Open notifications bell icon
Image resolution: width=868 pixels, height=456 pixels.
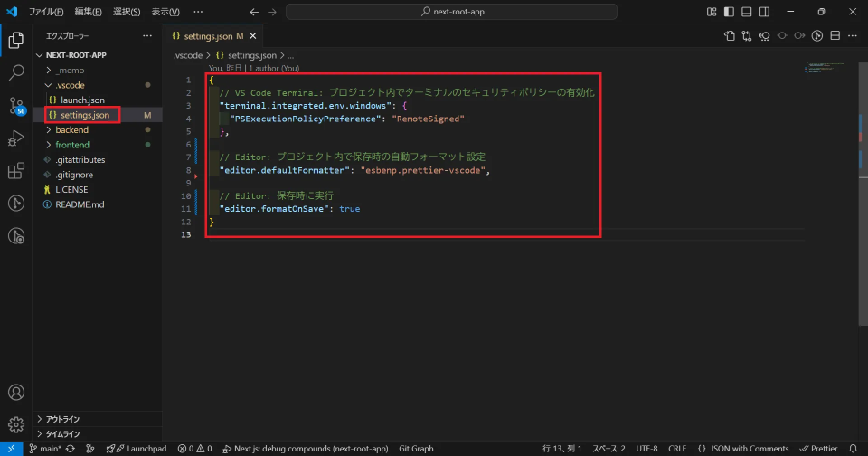853,449
